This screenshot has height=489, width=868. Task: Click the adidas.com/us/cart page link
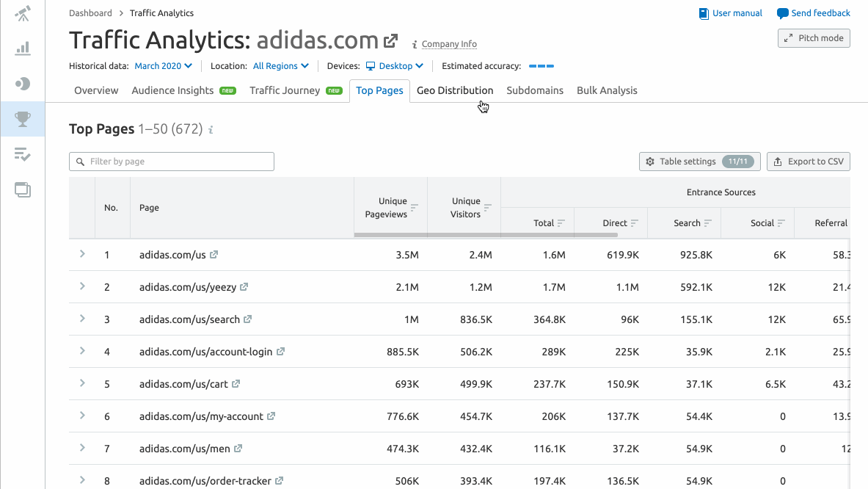pyautogui.click(x=183, y=384)
